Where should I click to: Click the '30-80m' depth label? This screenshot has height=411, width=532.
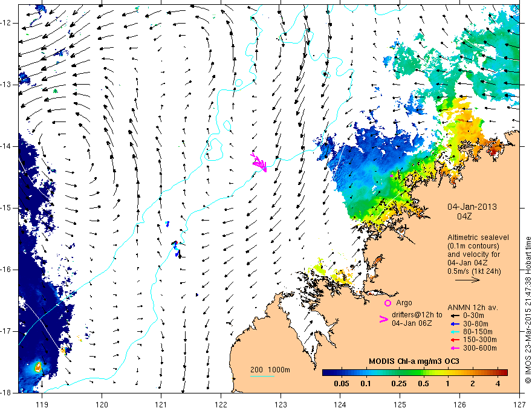point(475,324)
